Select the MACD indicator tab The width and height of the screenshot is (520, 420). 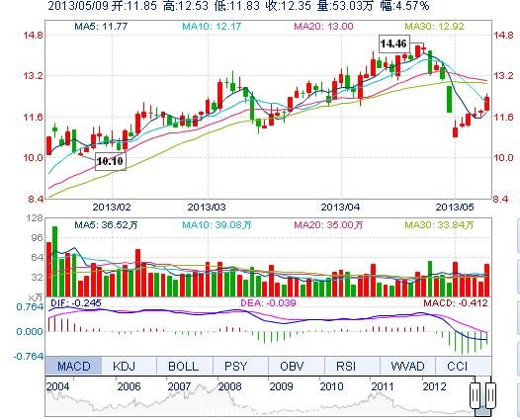(73, 366)
